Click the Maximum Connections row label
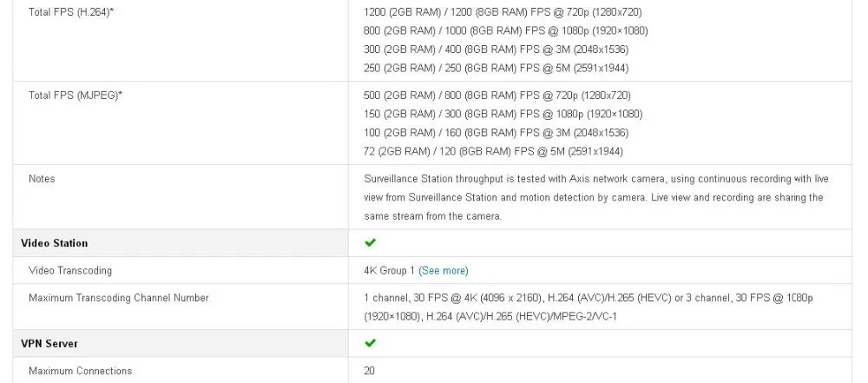The width and height of the screenshot is (868, 383). (x=80, y=371)
